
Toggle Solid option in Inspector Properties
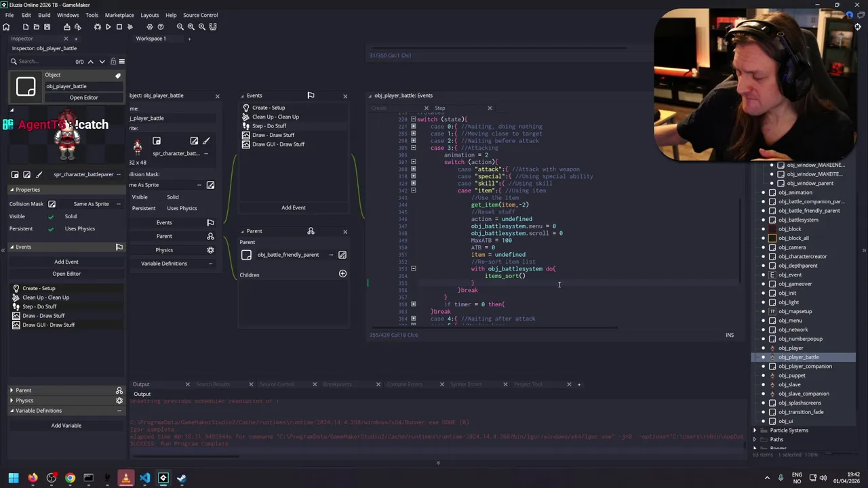click(x=71, y=217)
